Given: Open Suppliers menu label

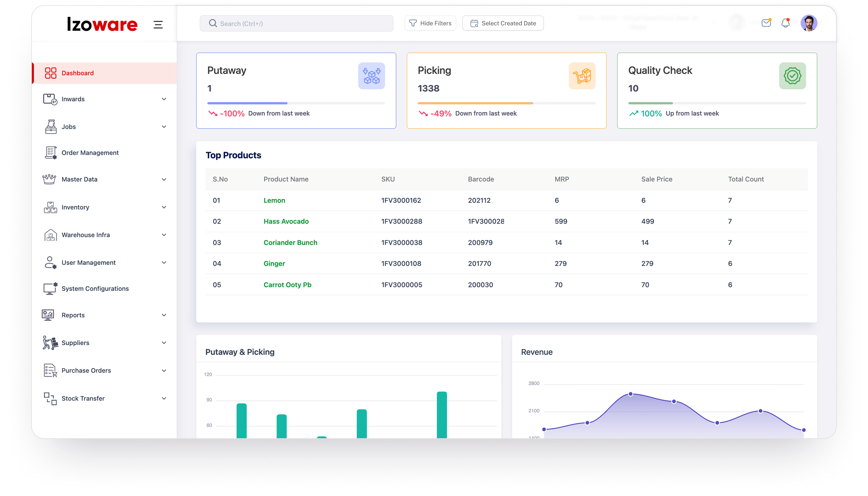Looking at the screenshot, I should 75,343.
